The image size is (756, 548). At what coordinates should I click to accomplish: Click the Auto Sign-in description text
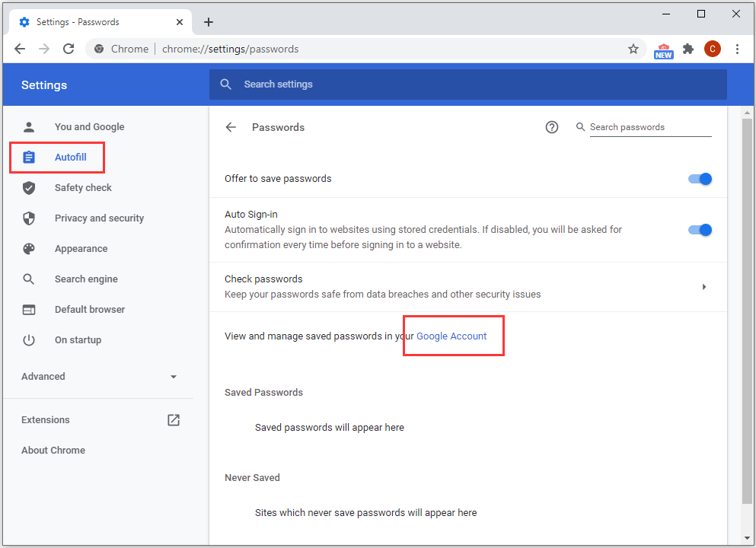click(x=423, y=237)
